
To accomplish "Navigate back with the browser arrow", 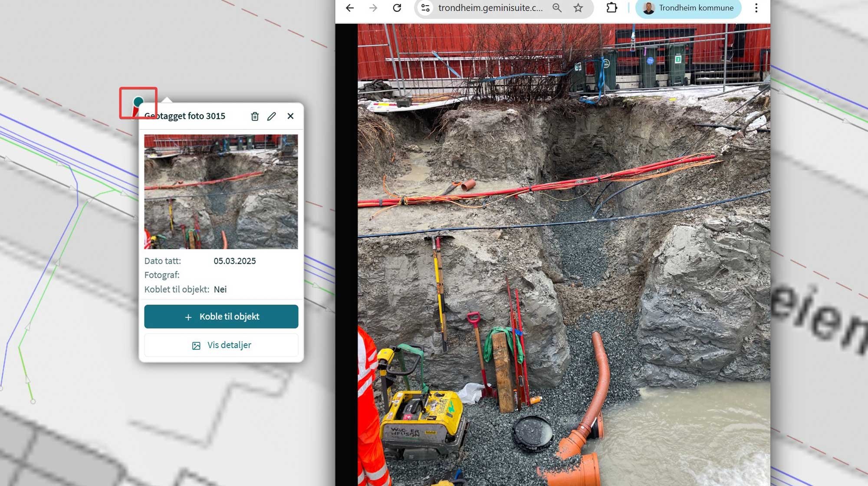I will [349, 8].
